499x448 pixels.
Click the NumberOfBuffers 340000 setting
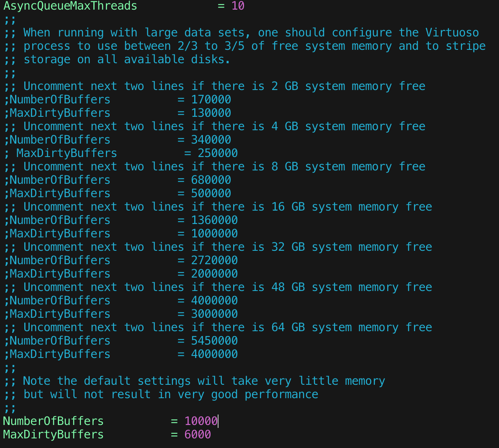126,139
